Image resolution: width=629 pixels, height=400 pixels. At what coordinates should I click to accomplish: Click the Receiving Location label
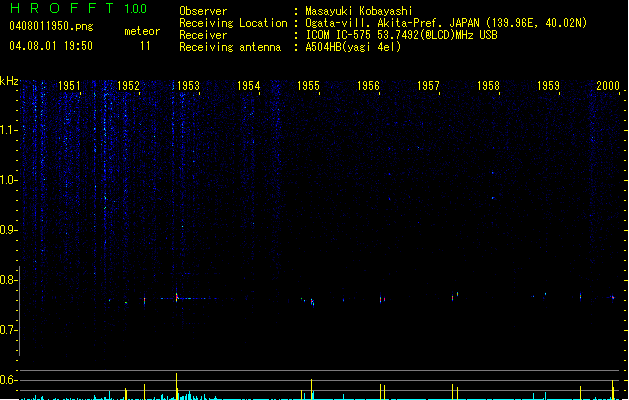pyautogui.click(x=233, y=23)
